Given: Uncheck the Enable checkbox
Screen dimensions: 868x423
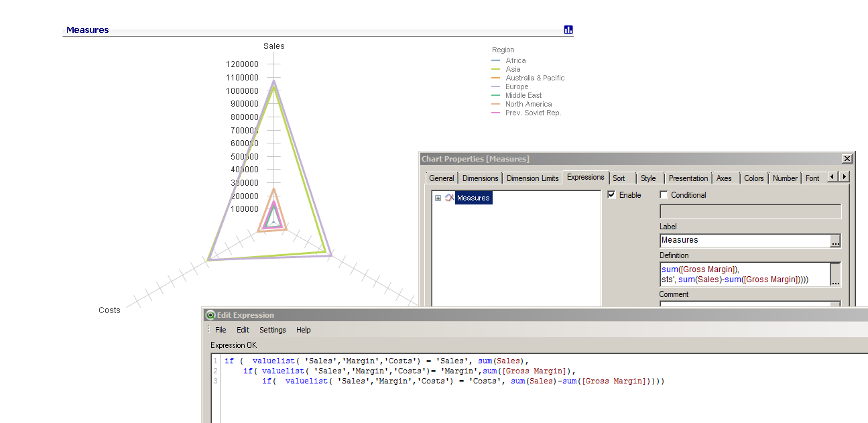Looking at the screenshot, I should coord(611,195).
